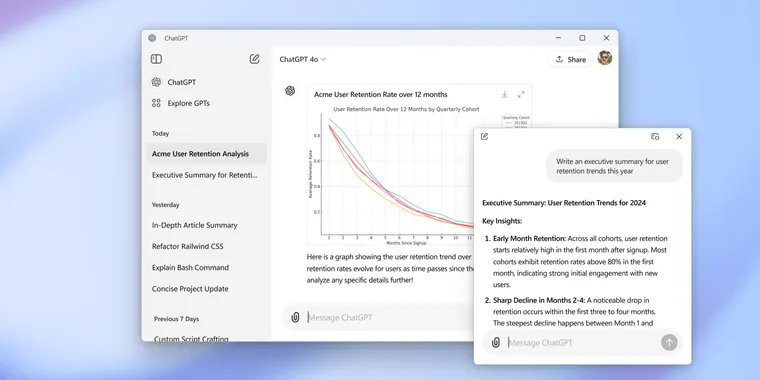Attach a file in the companion window

pos(495,343)
